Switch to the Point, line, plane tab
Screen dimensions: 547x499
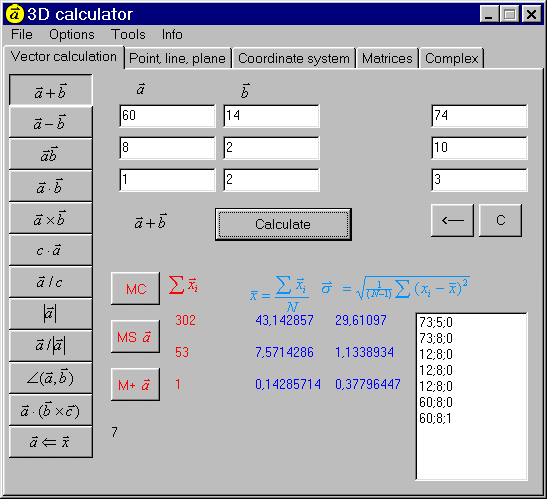point(178,58)
